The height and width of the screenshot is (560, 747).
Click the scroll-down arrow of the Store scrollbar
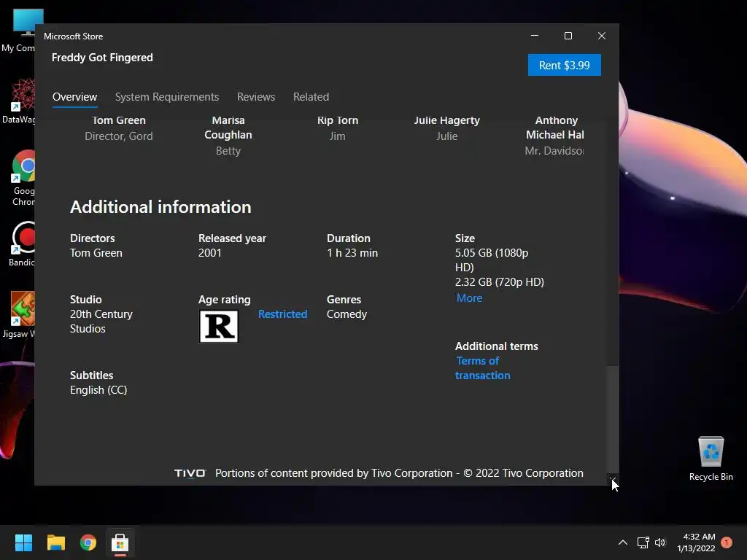[613, 479]
